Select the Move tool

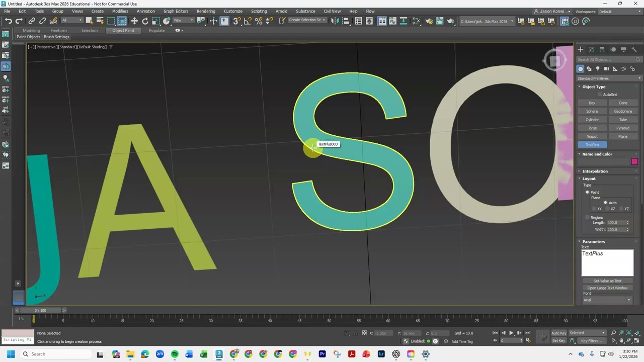134,21
